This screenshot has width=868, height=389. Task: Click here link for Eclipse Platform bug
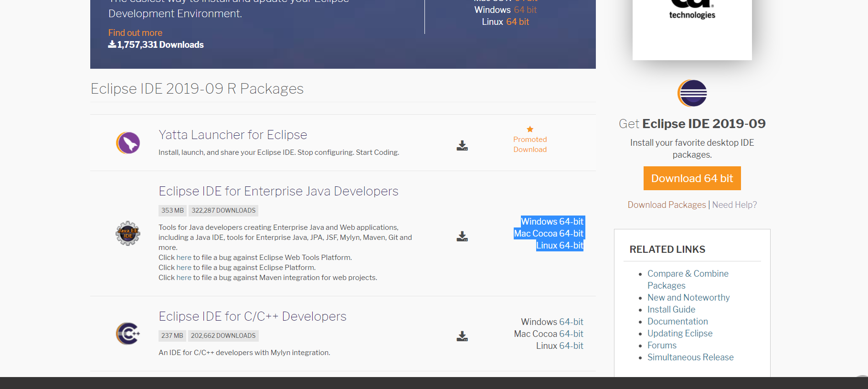click(x=184, y=267)
